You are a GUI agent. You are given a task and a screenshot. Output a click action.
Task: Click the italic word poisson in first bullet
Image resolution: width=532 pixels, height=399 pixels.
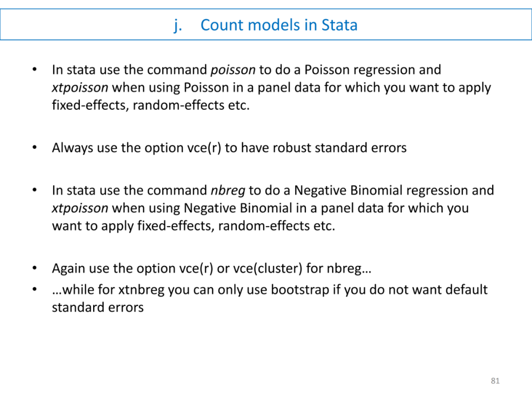click(x=233, y=70)
